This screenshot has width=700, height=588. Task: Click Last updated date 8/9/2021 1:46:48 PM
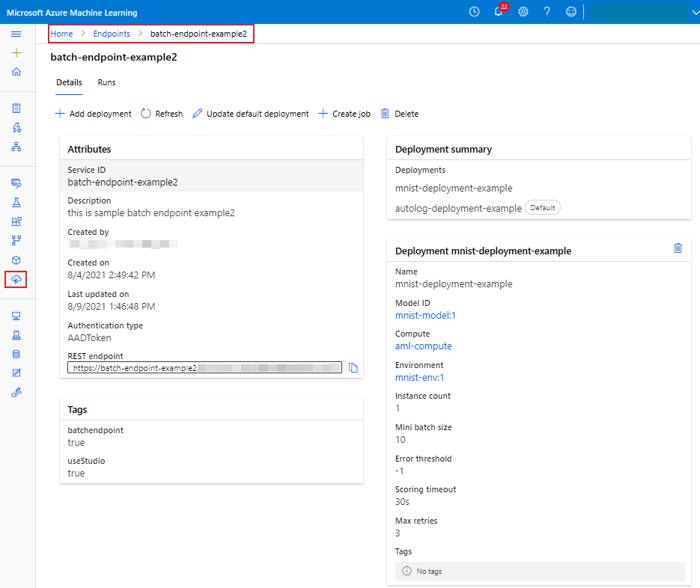tap(111, 307)
